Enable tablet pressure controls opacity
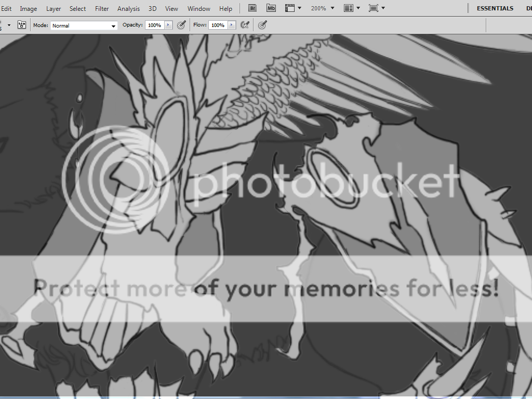The width and height of the screenshot is (532, 399). click(x=181, y=25)
